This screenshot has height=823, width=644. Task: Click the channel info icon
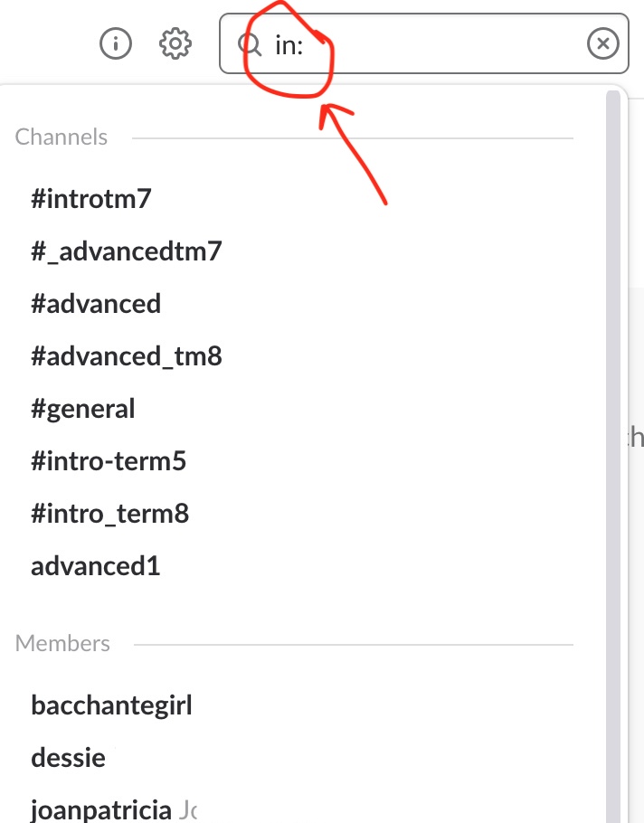pyautogui.click(x=116, y=43)
